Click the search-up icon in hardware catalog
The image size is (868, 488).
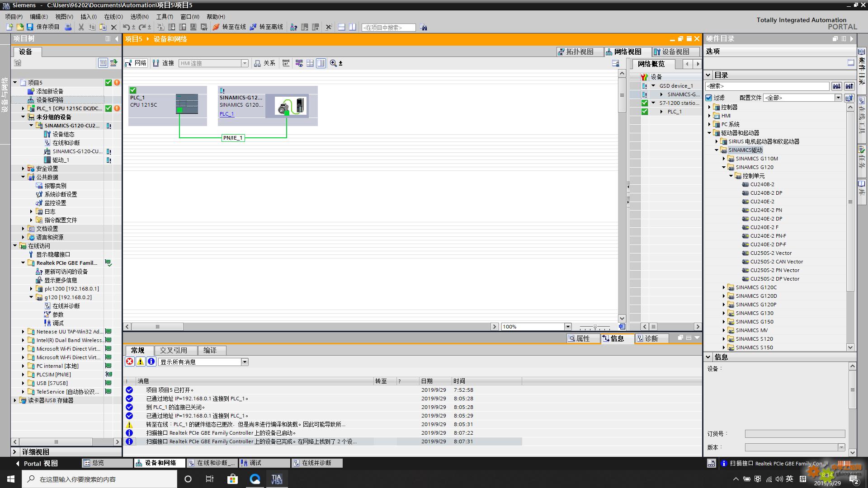click(849, 86)
